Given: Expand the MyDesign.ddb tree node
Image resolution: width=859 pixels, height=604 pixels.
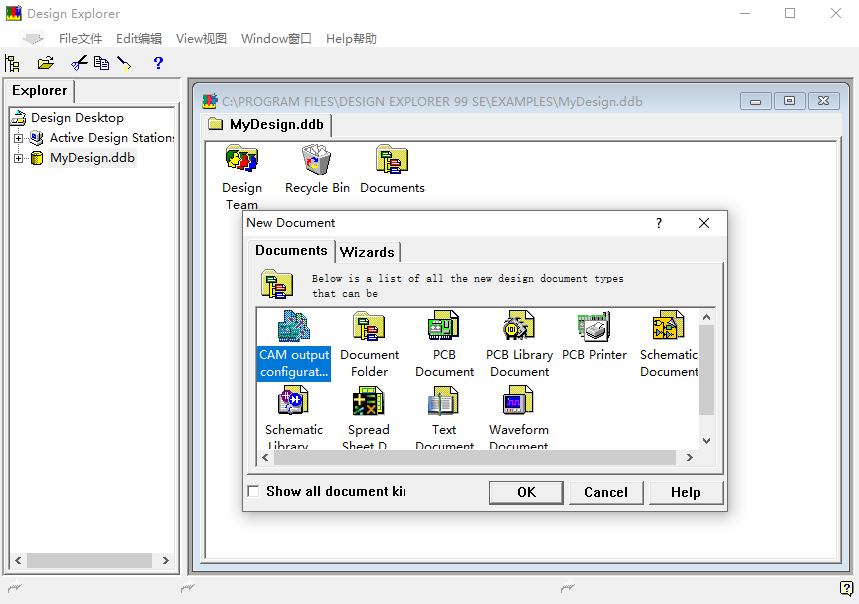Looking at the screenshot, I should [18, 158].
